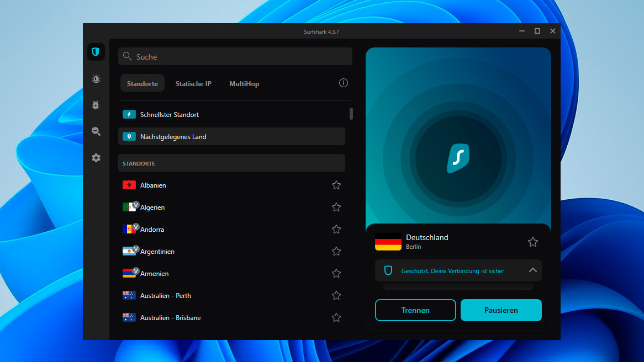Screen dimensions: 644x362
Task: Select Australien - Brisbane from the list
Action: (231, 317)
